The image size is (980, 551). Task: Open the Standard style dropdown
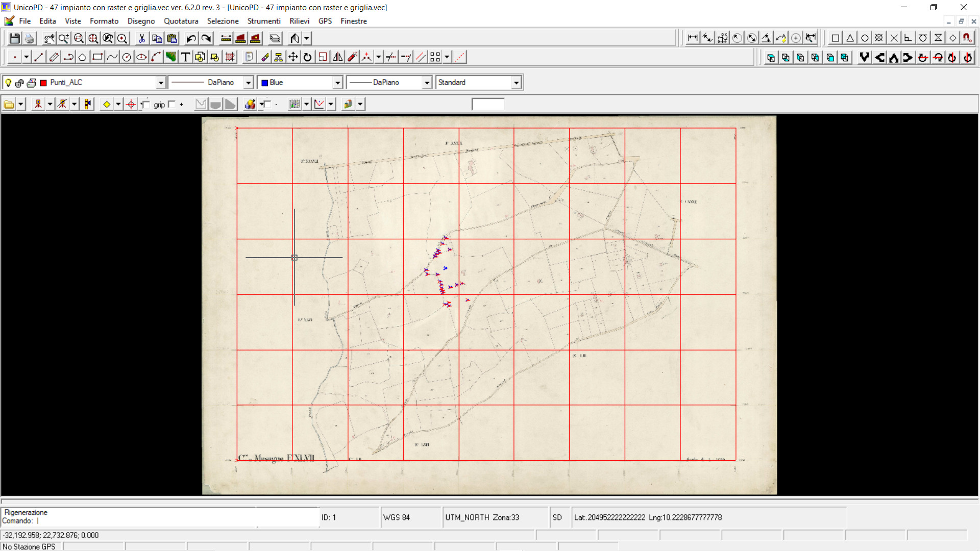(516, 83)
